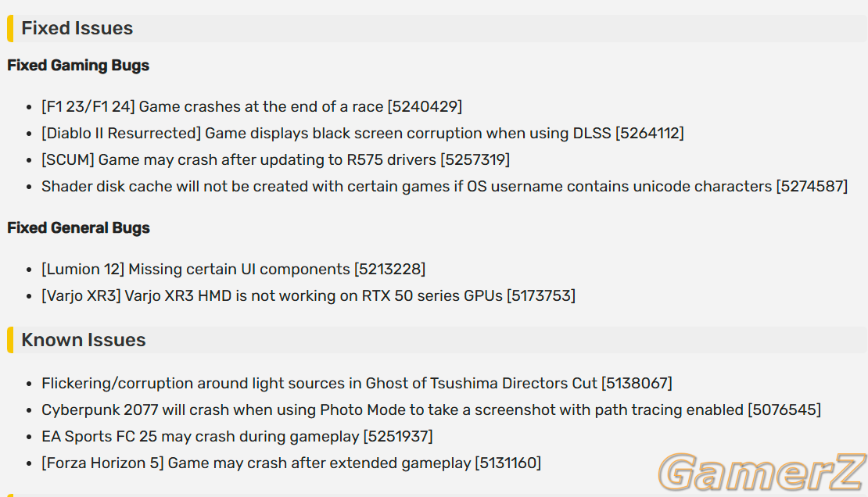Click the Diablo II Resurrected DLSS entry
The image size is (868, 497).
pyautogui.click(x=363, y=133)
